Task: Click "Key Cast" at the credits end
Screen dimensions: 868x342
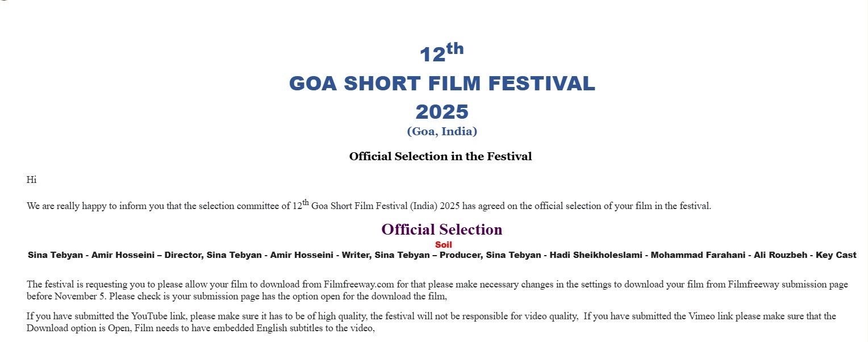Action: 836,255
